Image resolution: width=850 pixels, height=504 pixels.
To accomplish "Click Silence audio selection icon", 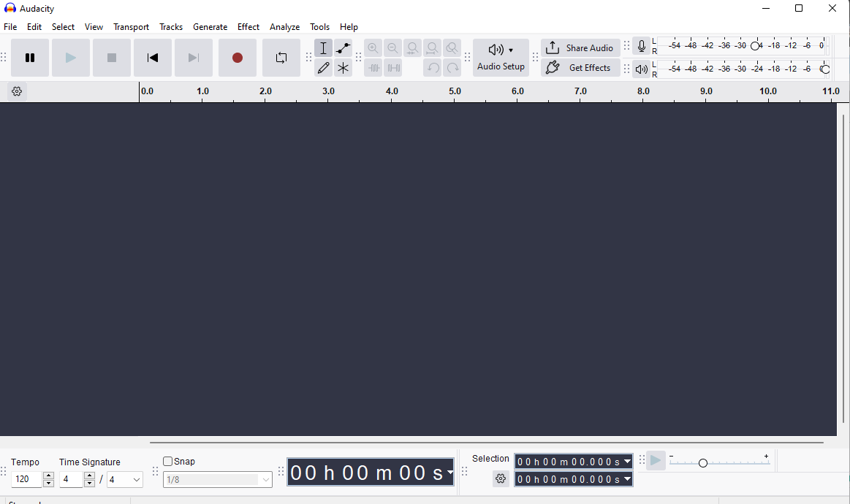I will [x=392, y=68].
